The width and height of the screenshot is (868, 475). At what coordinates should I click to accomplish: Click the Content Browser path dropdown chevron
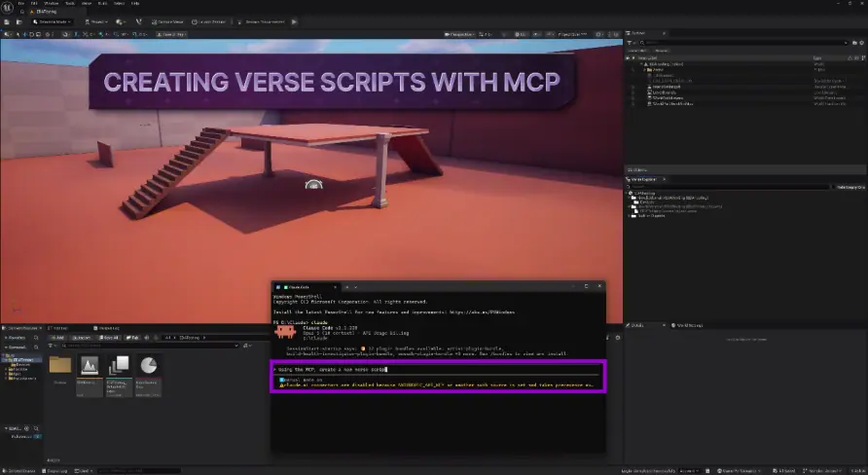coord(203,337)
